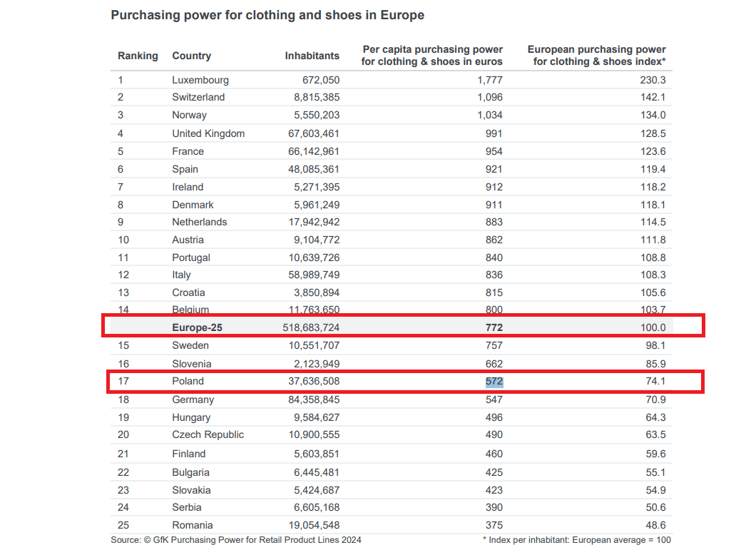This screenshot has width=746, height=560.
Task: Click the 230.3 index value
Action: tap(653, 80)
